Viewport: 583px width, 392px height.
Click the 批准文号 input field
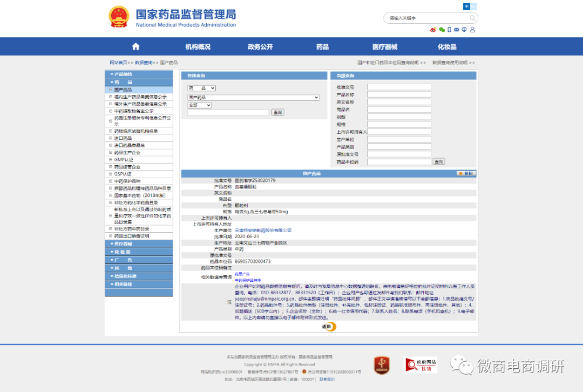click(x=399, y=87)
